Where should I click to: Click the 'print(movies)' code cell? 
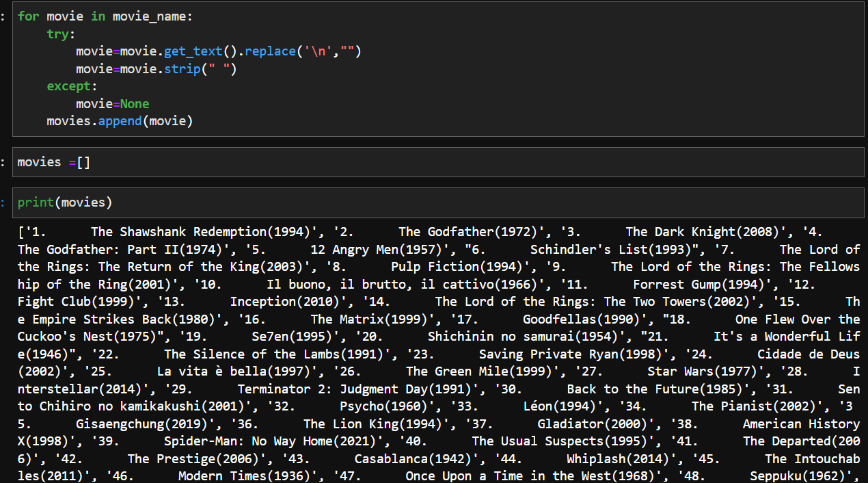[439, 203]
